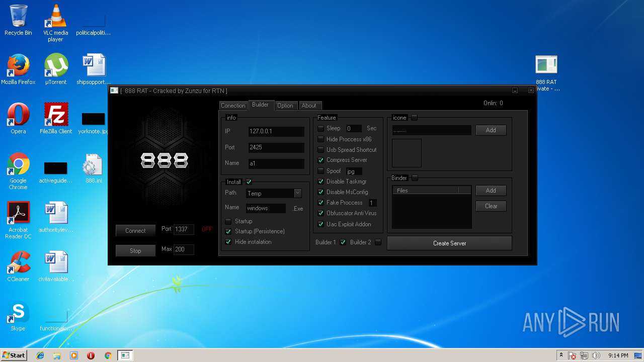This screenshot has width=644, height=362.
Task: Enable the Sleep checkbox
Action: pos(320,129)
